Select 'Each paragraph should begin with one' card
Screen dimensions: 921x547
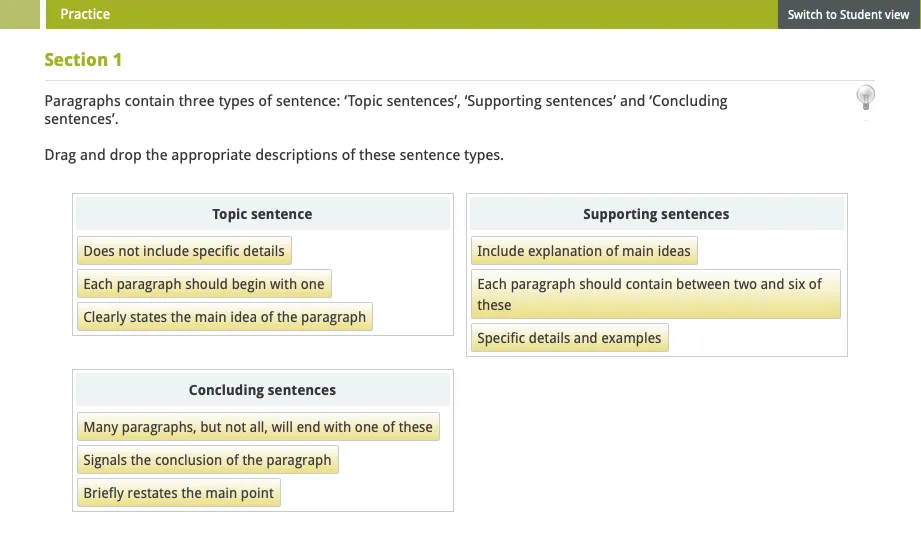[204, 284]
